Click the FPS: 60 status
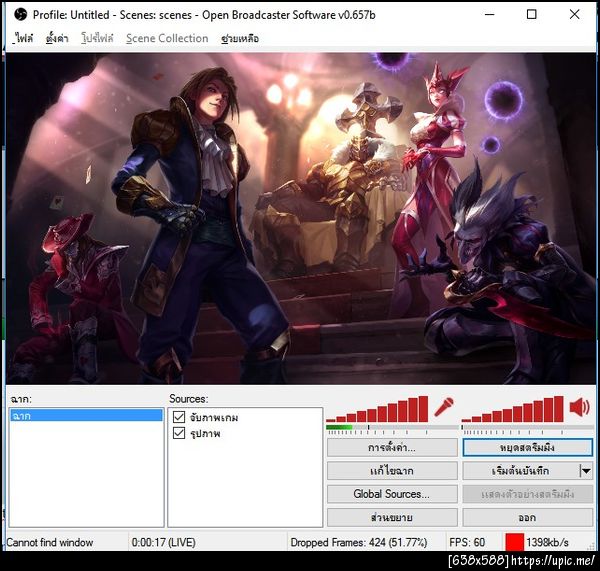The image size is (600, 571). [467, 542]
